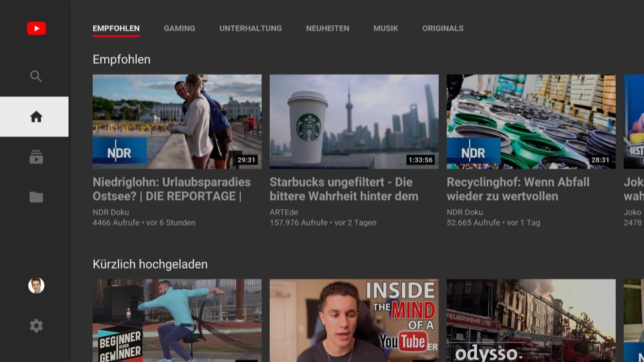Click the user account avatar
Viewport: 644px width, 362px height.
pos(36,285)
